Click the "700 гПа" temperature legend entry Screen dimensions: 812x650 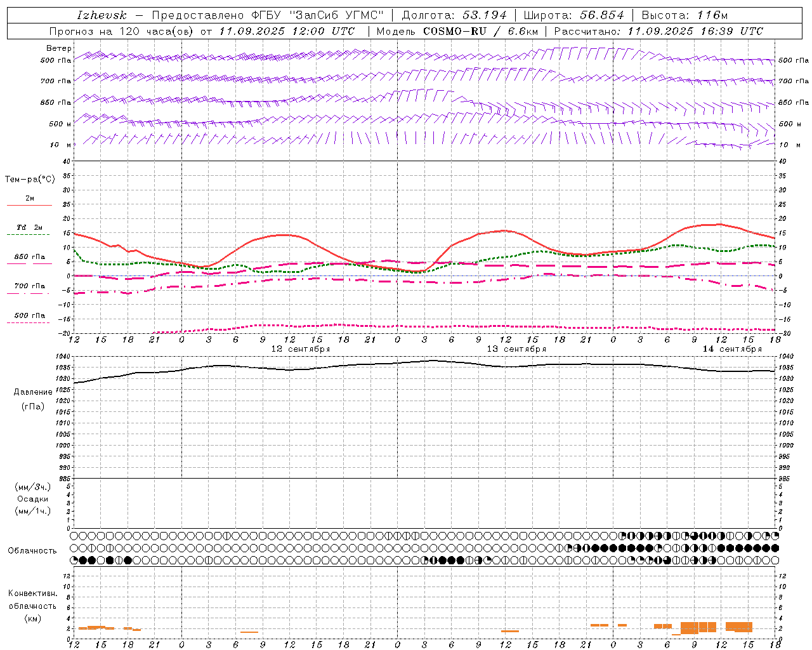[30, 286]
